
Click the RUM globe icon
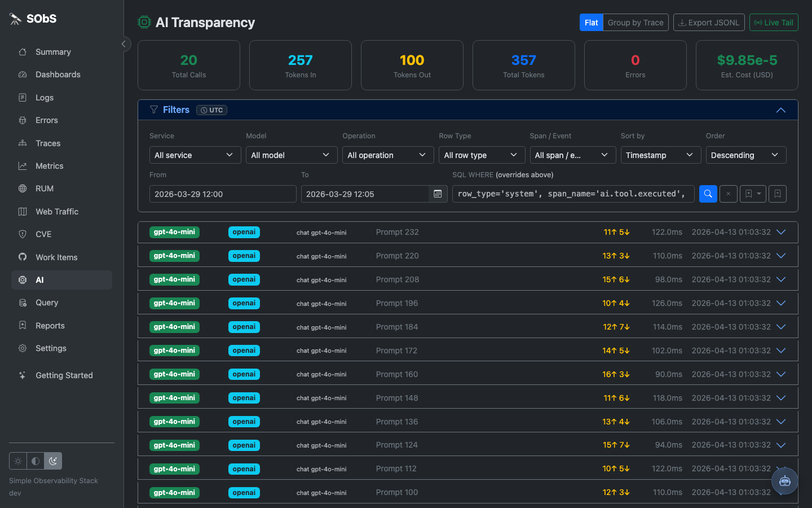point(23,189)
